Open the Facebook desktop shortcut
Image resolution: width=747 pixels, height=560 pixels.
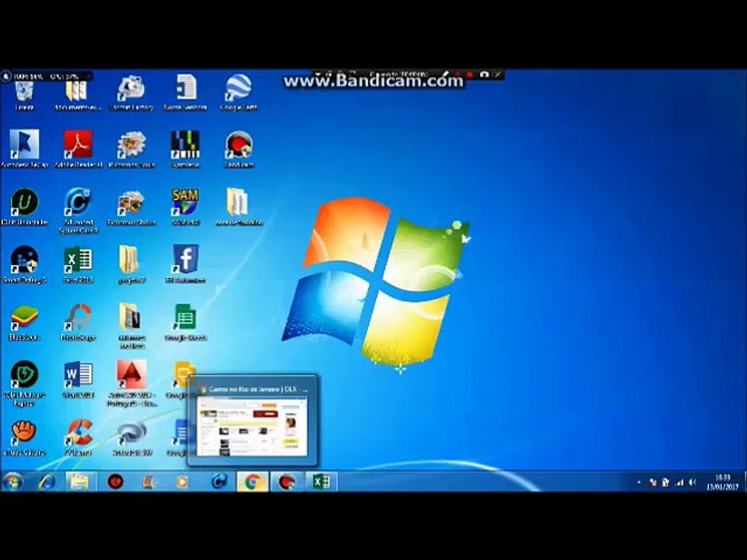185,264
